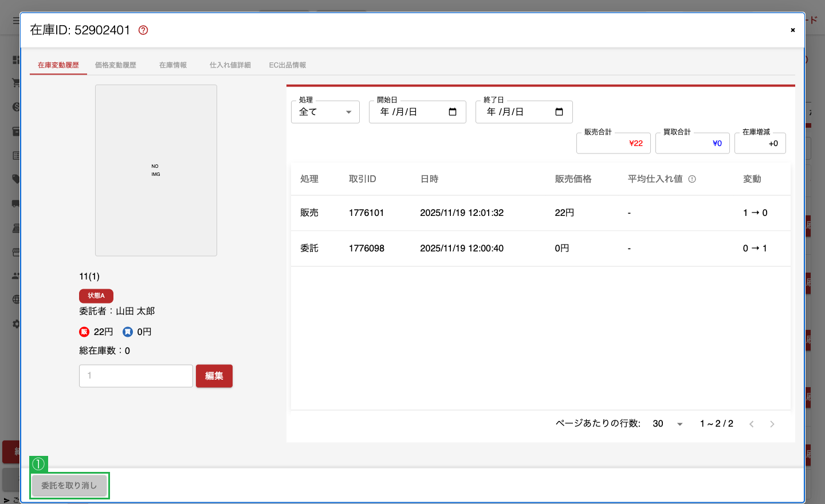Image resolution: width=825 pixels, height=504 pixels.
Task: Click the red sale price badge icon
Action: [x=84, y=332]
